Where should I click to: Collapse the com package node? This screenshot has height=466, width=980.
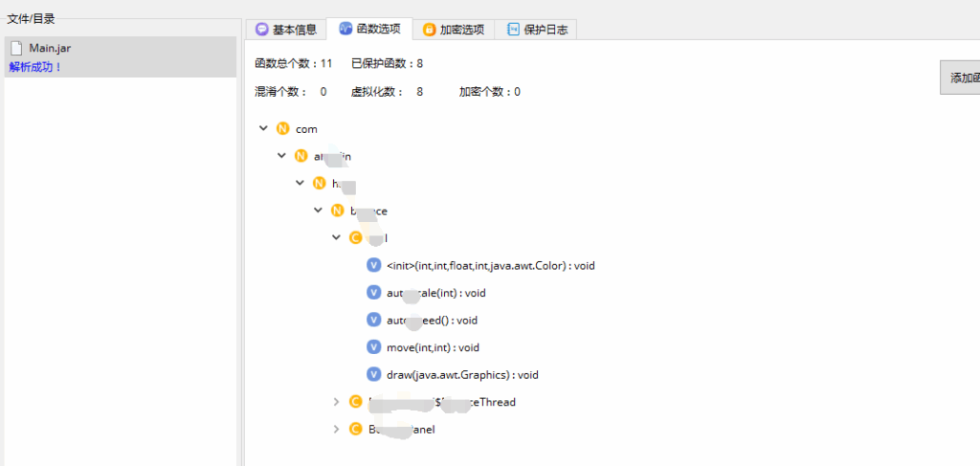263,128
